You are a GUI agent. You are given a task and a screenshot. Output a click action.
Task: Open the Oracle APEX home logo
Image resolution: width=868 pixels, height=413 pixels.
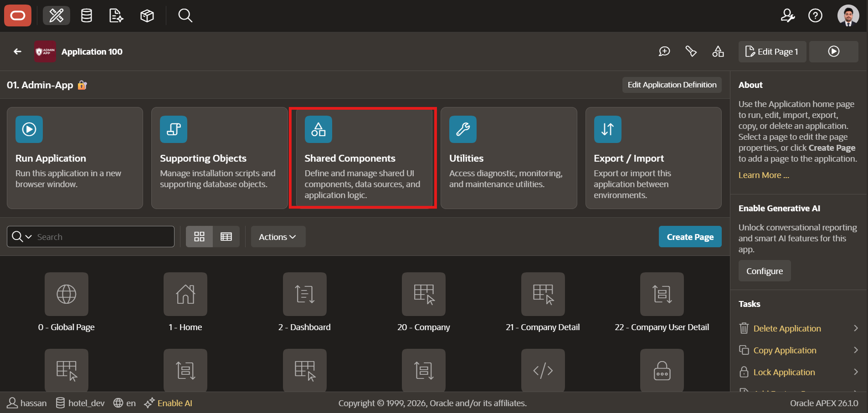18,15
